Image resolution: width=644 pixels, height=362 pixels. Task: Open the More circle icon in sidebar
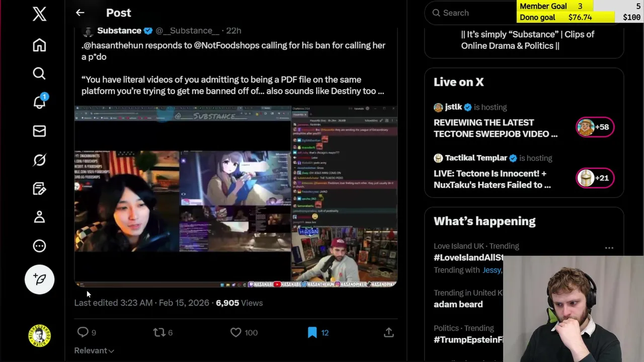[x=39, y=246]
